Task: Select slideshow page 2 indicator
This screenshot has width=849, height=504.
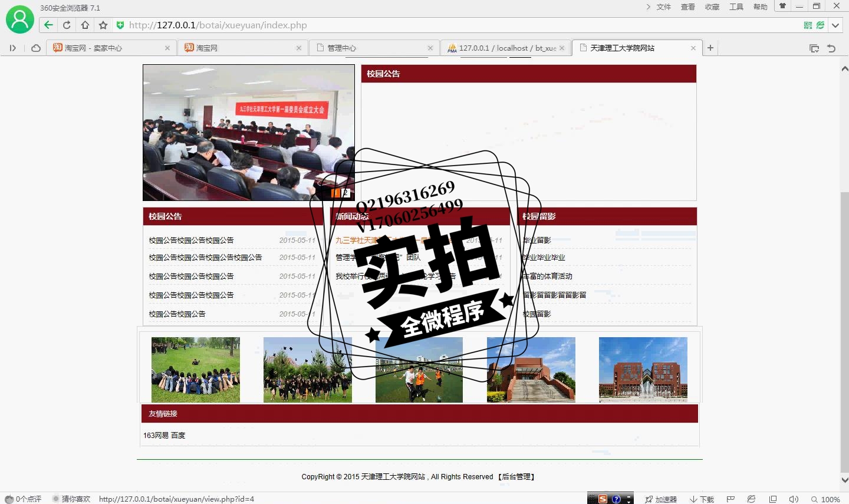Action: click(346, 193)
